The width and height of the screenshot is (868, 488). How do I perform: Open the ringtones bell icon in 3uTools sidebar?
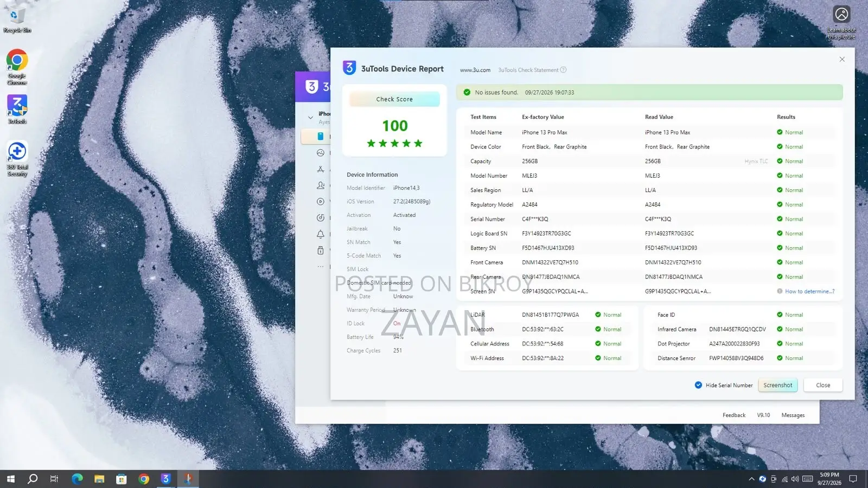(x=321, y=234)
